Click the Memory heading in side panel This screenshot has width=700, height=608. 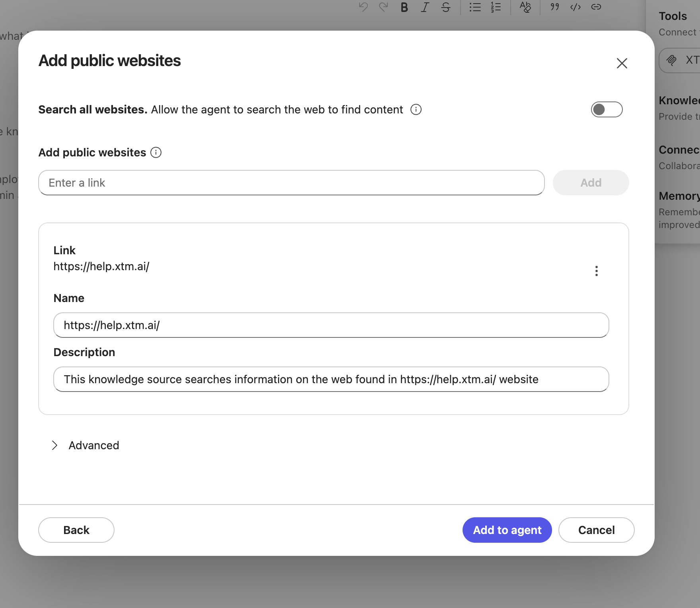pos(679,196)
